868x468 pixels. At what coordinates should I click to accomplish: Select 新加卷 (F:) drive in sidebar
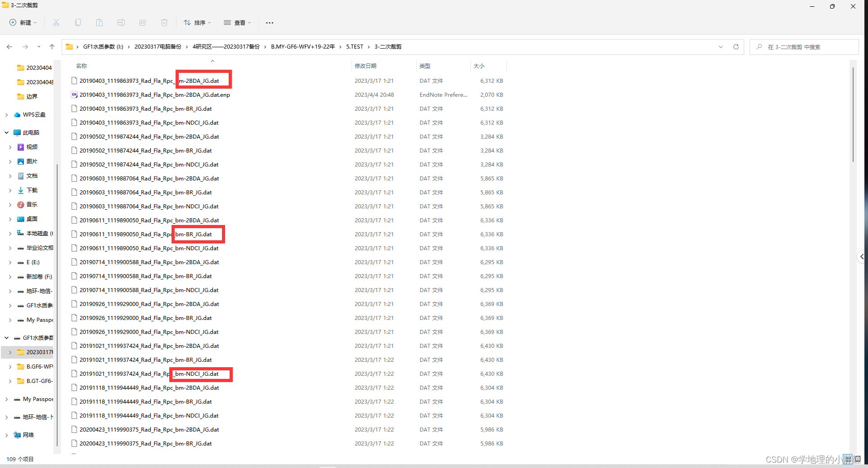35,277
